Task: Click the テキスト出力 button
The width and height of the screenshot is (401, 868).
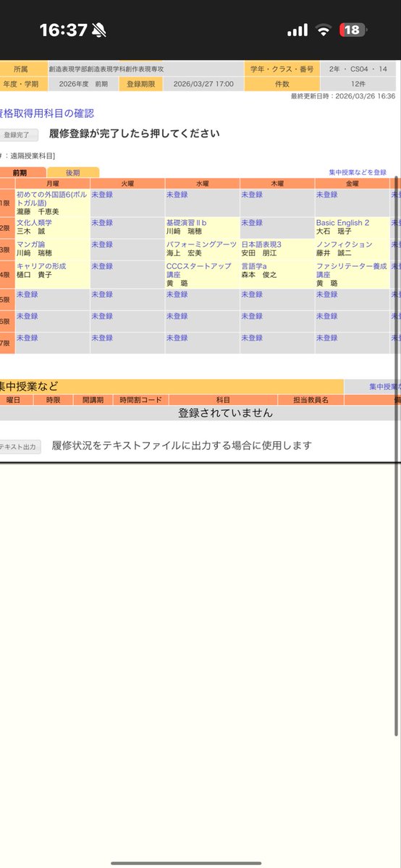Action: tap(20, 447)
